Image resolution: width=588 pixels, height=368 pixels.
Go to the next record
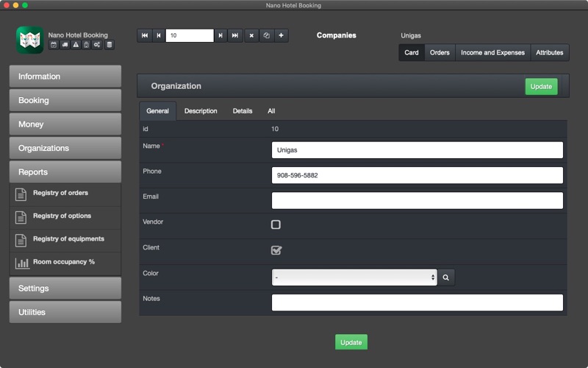[220, 35]
